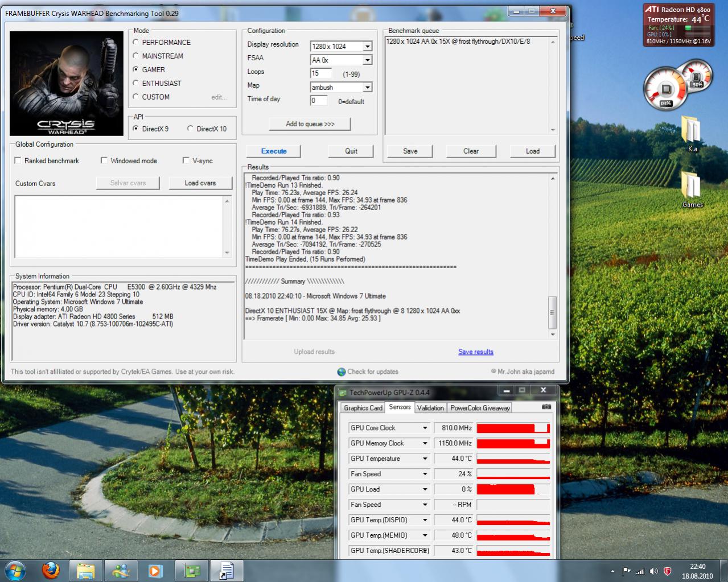Open Windows Live Messenger taskbar icon
This screenshot has width=728, height=582.
121,570
